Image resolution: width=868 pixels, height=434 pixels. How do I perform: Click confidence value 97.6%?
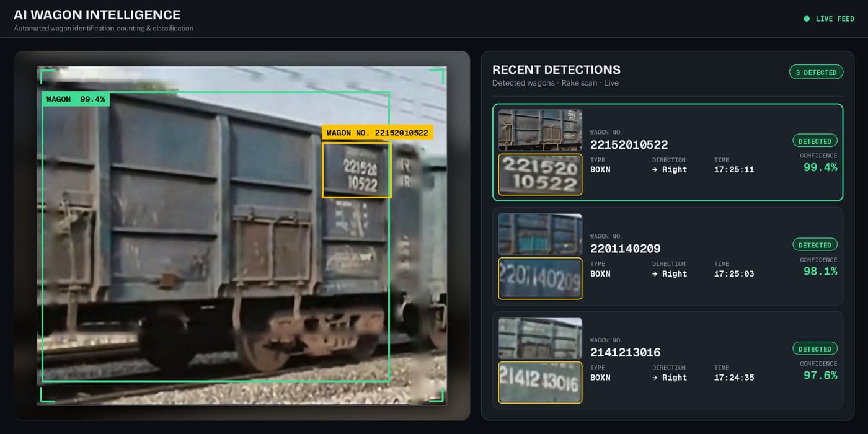coord(820,376)
